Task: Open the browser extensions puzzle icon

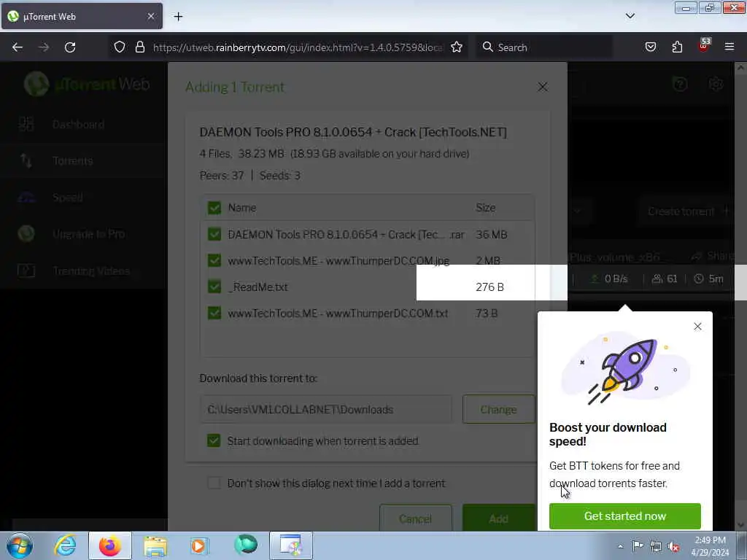Action: (677, 47)
